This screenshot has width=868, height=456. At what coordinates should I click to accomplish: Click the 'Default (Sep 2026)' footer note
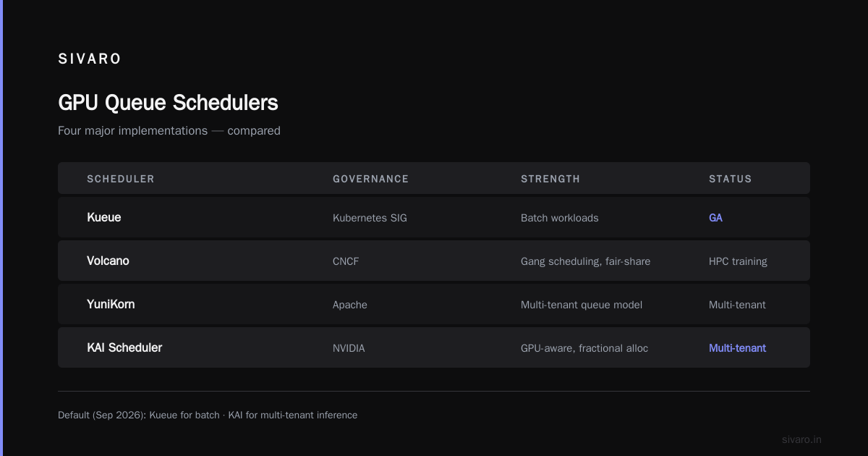pos(208,415)
